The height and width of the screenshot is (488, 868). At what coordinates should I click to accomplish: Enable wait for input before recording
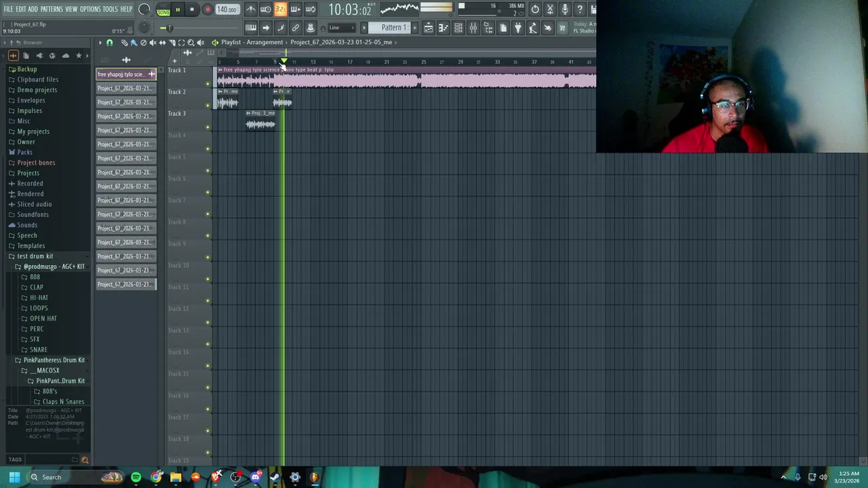coord(265,9)
